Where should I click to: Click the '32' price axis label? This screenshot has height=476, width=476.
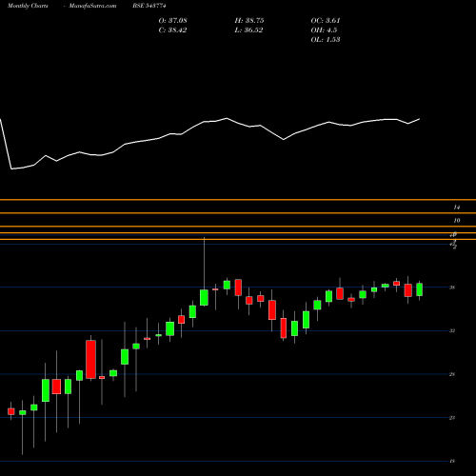point(452,330)
